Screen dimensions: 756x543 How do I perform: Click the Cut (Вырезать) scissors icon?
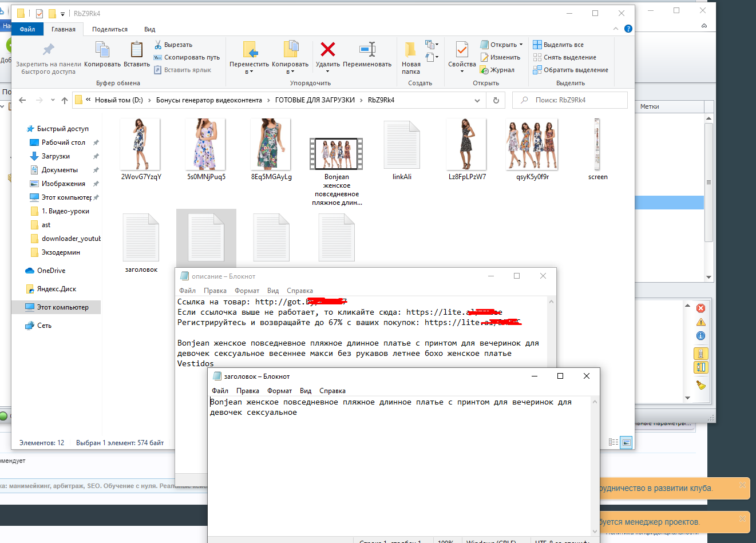[158, 45]
